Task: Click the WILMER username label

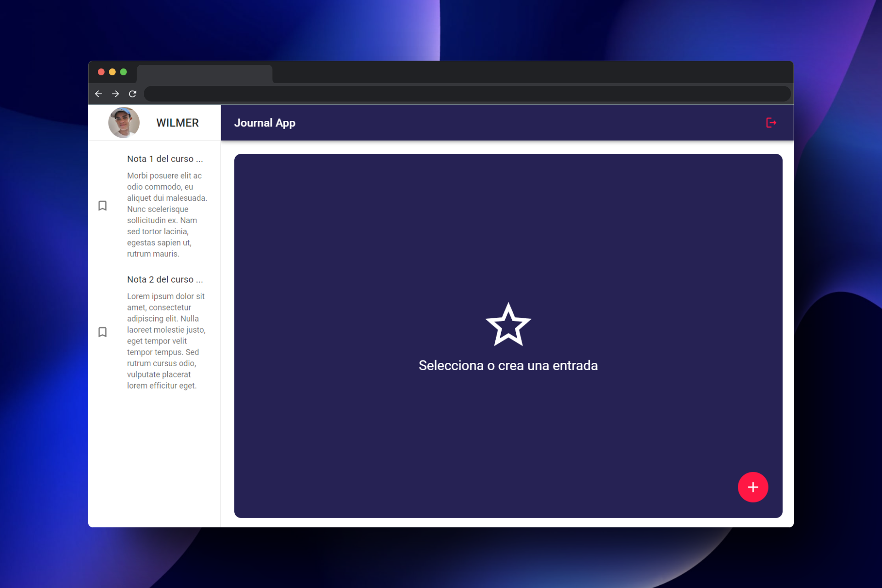Action: [x=177, y=123]
